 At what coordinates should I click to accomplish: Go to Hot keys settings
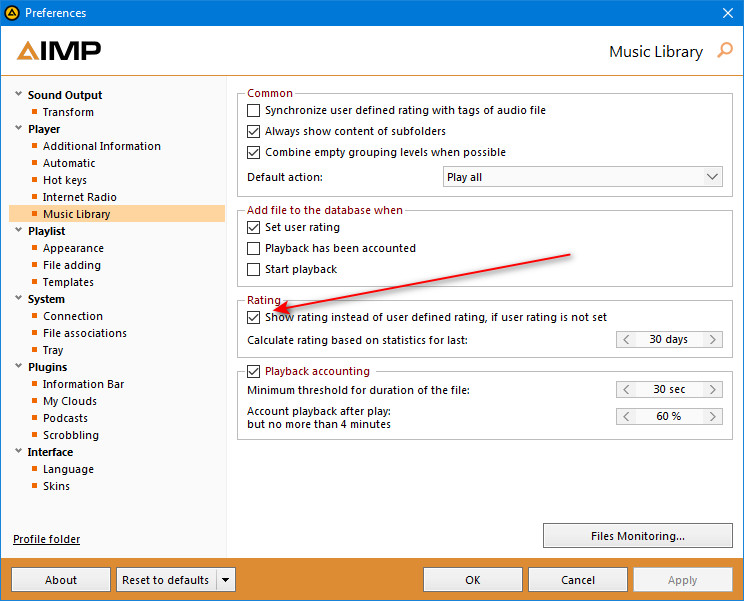click(65, 180)
